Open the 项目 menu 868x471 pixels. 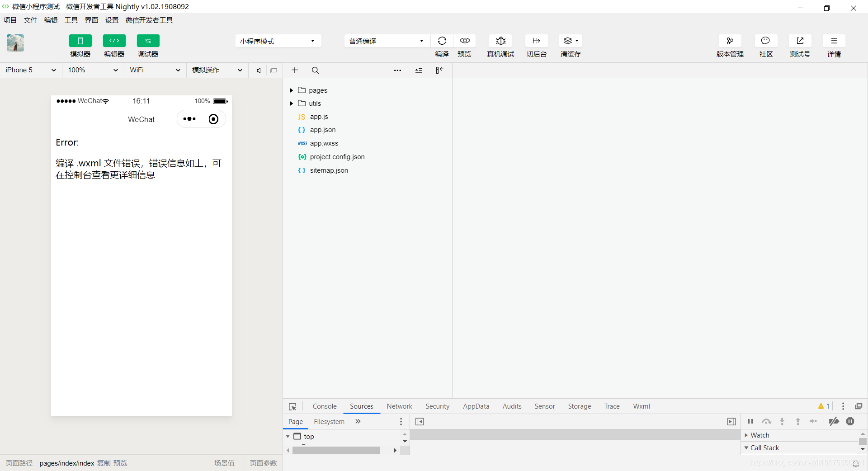[10, 20]
